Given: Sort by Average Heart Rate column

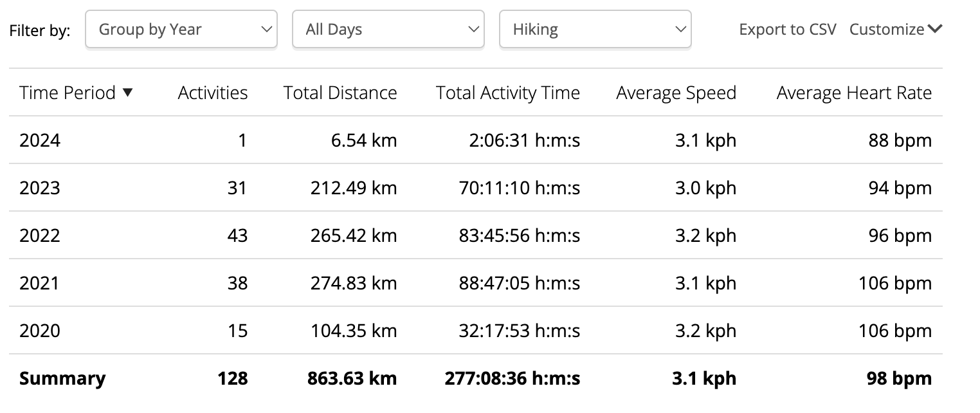Looking at the screenshot, I should [x=854, y=93].
